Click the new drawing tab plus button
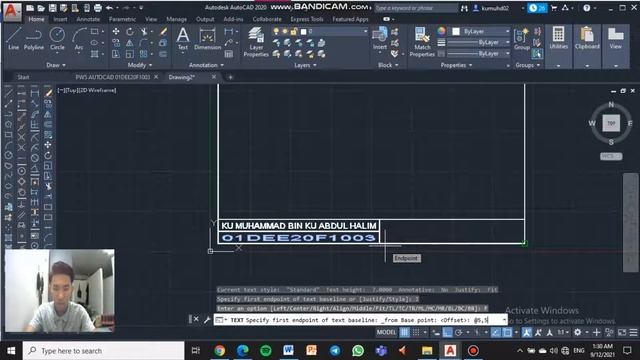The image size is (640, 360). pos(230,77)
